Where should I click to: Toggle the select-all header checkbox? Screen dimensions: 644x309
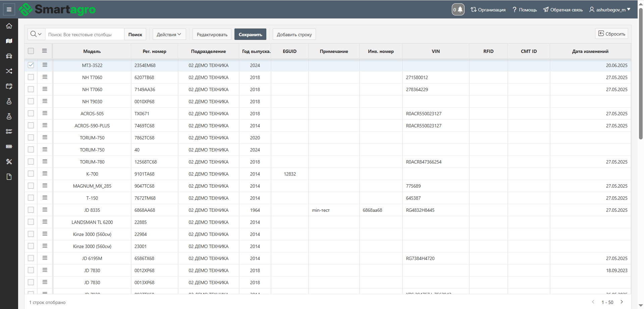coord(31,51)
